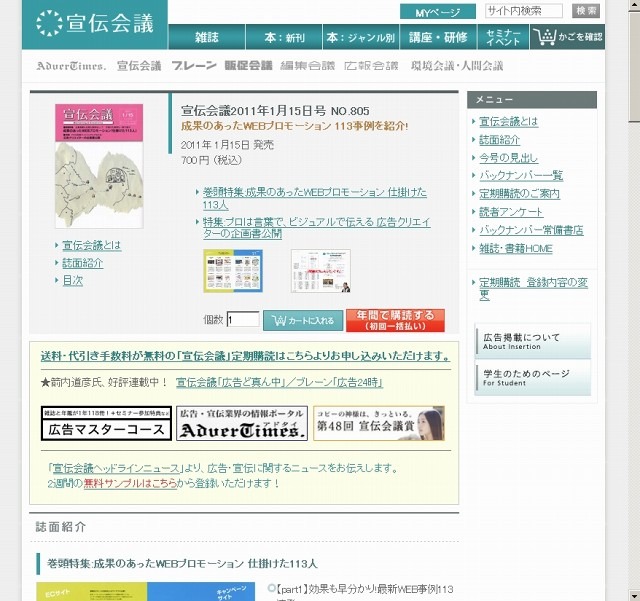Select 販促会議 in the magazine brand bar
The image size is (640, 601).
tap(248, 66)
